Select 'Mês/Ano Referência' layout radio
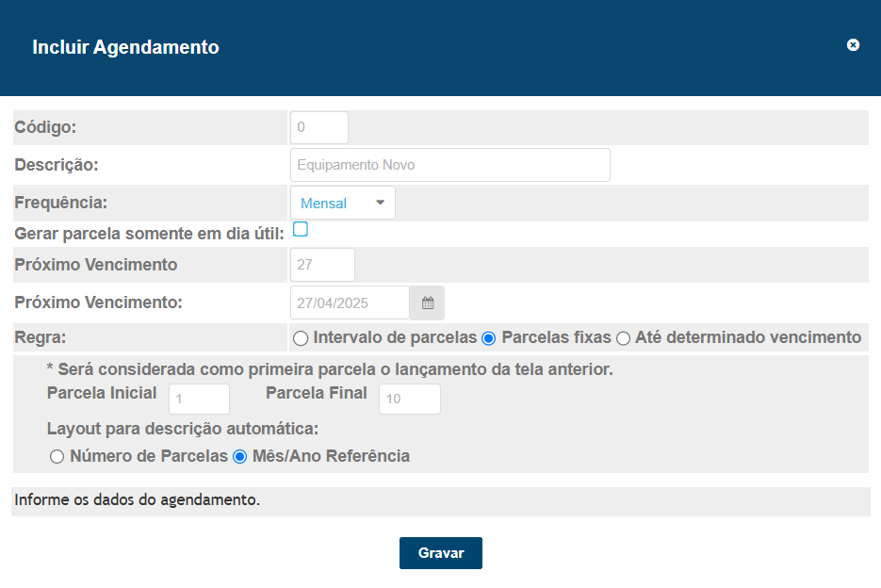 (x=240, y=457)
